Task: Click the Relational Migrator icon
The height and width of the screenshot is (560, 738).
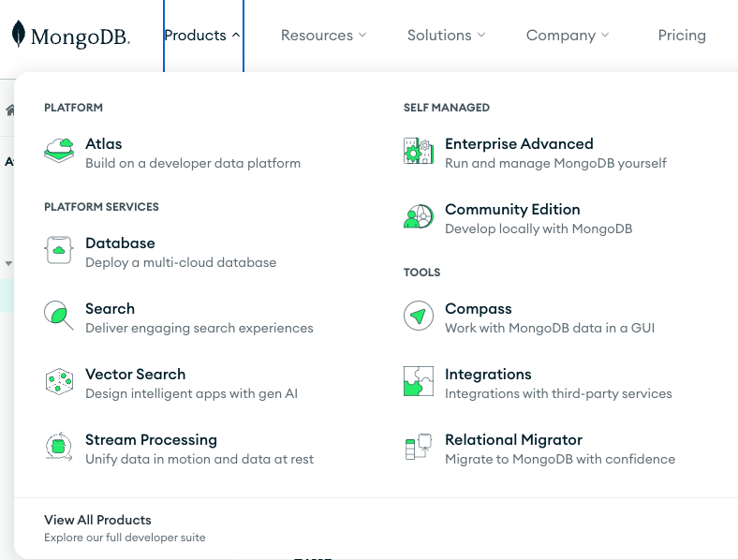Action: [419, 447]
